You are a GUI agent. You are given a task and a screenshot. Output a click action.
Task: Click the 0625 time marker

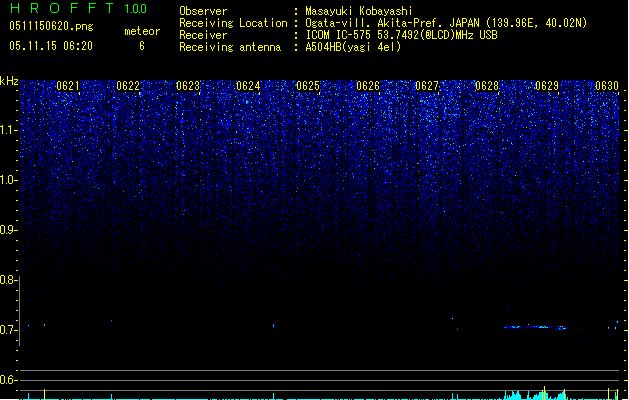(308, 86)
